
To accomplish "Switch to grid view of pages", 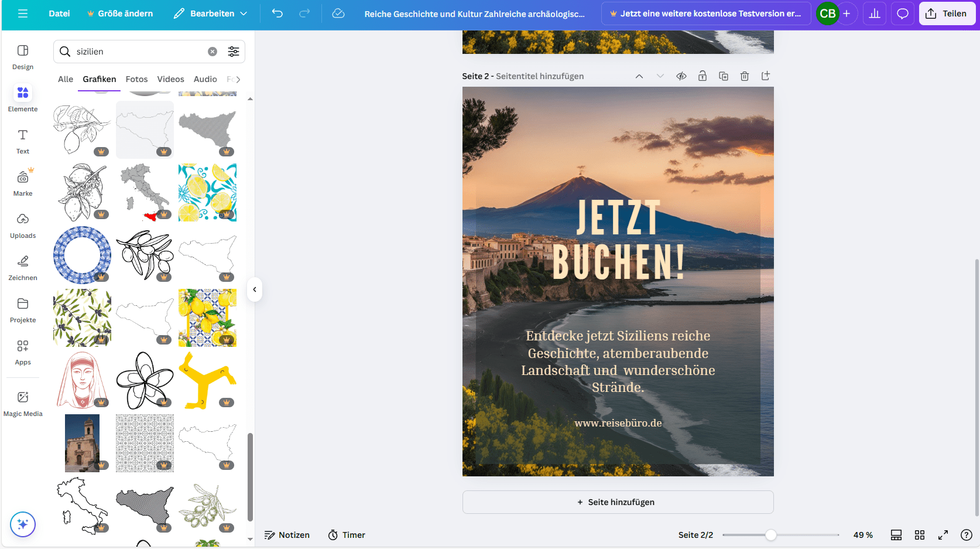I will [x=920, y=535].
